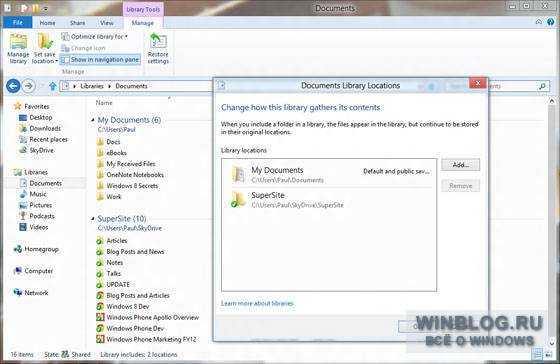Collapse the My Documents (6) group
This screenshot has width=560, height=364.
93,120
